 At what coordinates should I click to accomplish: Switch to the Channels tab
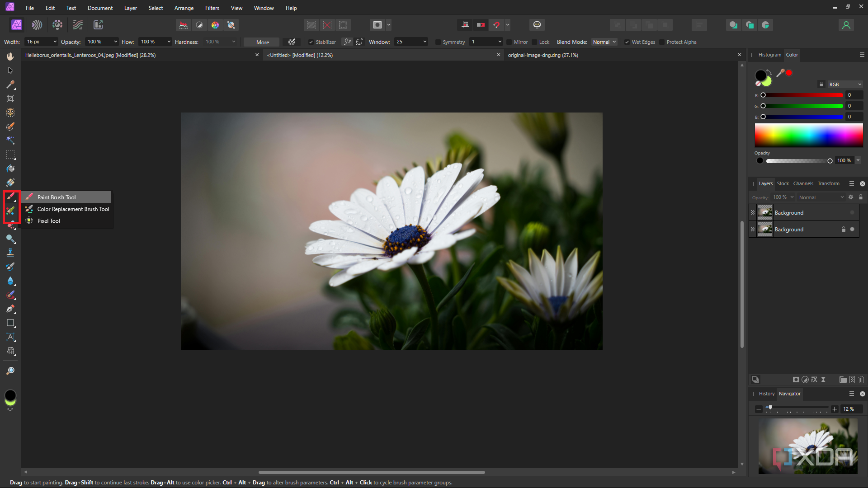point(803,183)
